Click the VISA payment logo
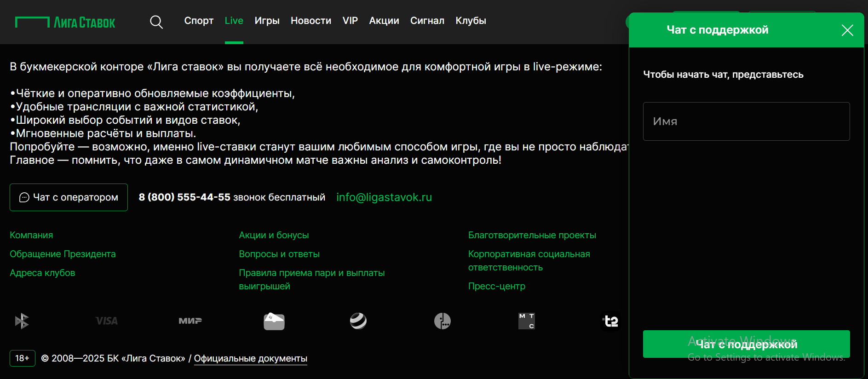 (106, 321)
